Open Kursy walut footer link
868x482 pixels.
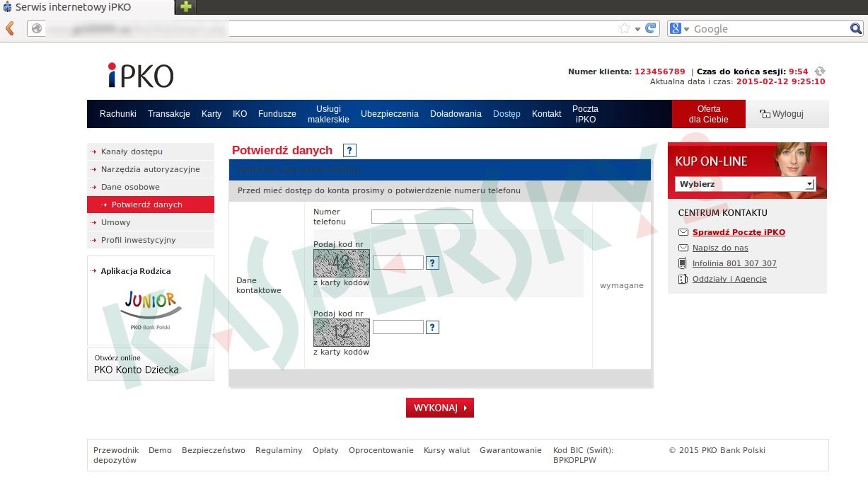447,450
